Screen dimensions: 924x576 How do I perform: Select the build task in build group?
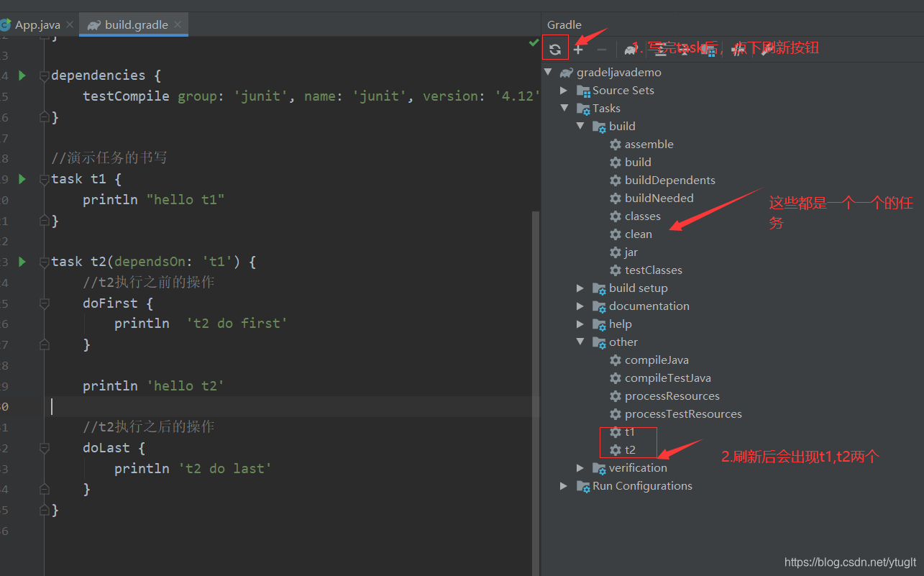coord(638,162)
